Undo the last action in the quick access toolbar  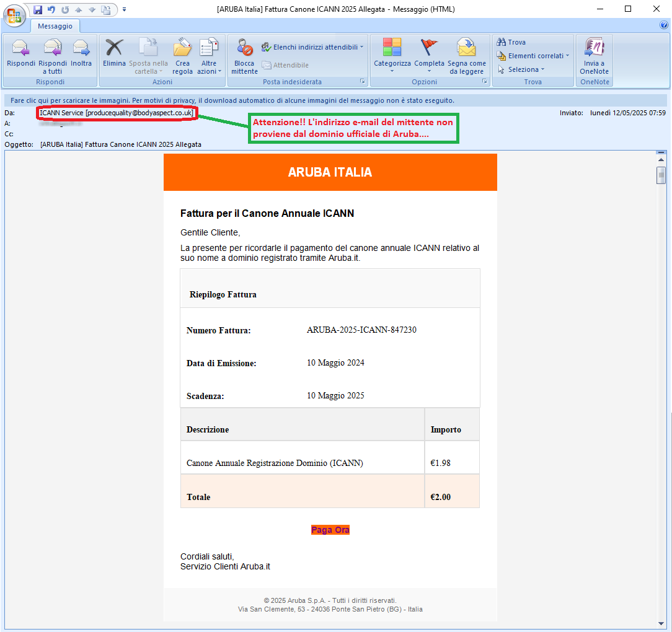(x=51, y=9)
